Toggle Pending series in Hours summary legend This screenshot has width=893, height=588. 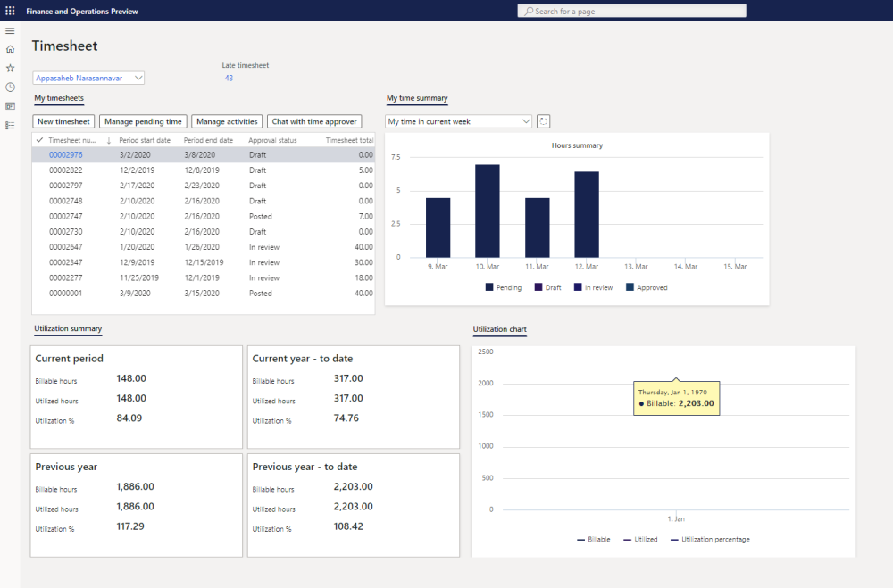point(506,287)
